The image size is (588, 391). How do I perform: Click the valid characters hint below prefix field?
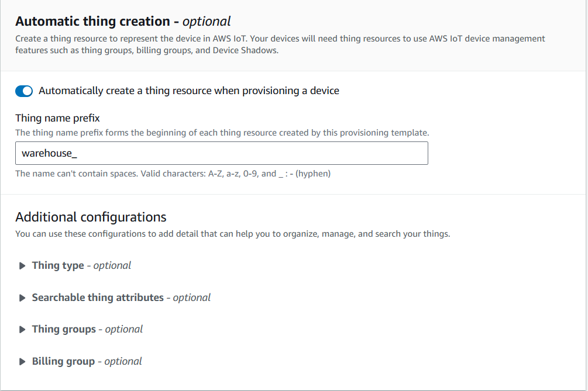173,174
